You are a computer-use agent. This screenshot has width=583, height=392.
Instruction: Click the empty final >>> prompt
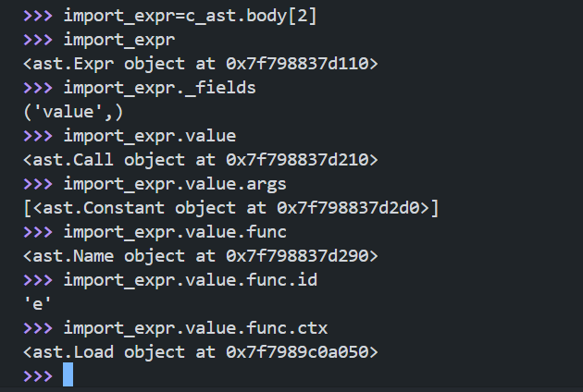click(37, 375)
